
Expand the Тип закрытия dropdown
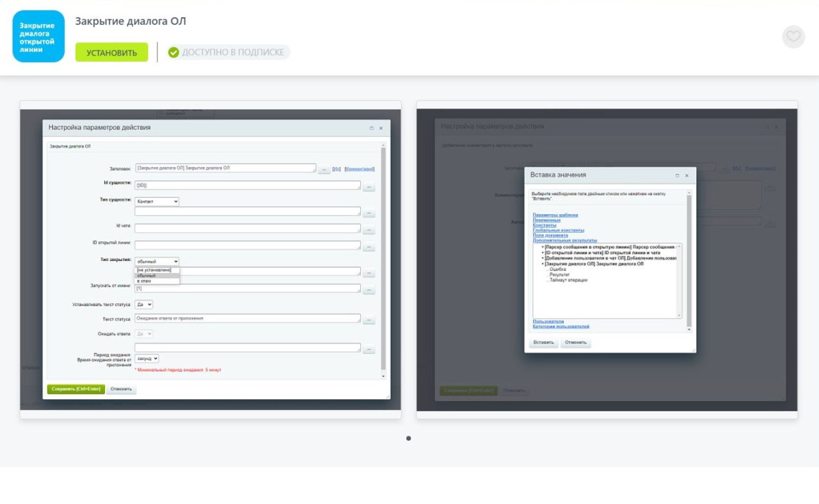pos(157,262)
